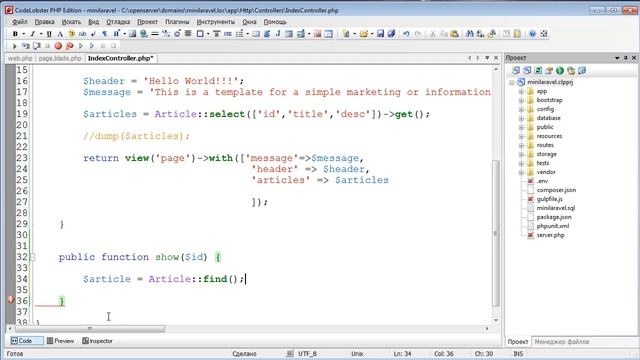Switch to the page.blade.php tab
This screenshot has width=640, height=360.
pyautogui.click(x=60, y=58)
